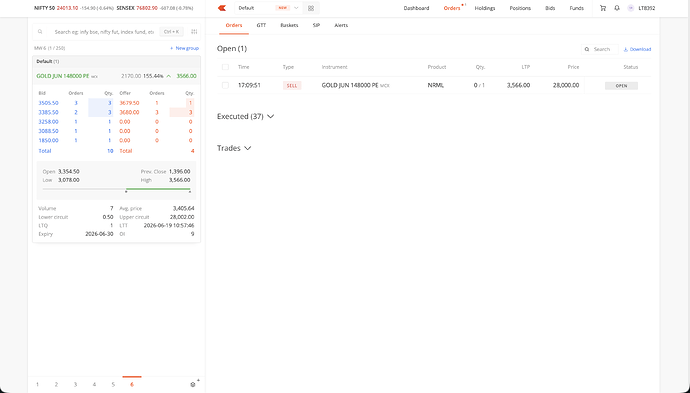Sort by the Status column header
690x393 pixels.
631,67
